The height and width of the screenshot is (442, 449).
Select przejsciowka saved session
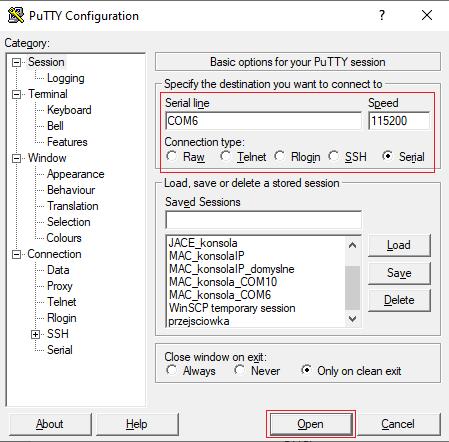click(199, 321)
